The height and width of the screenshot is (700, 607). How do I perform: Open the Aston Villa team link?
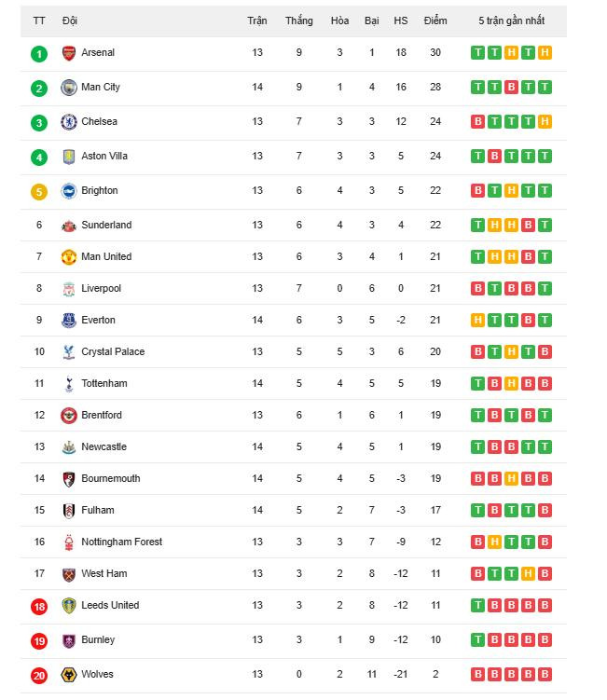[104, 157]
